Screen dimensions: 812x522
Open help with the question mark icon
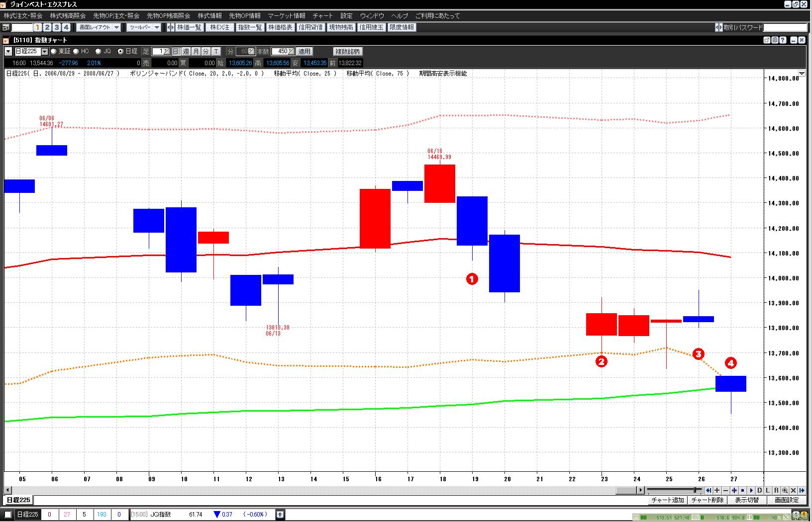(783, 40)
